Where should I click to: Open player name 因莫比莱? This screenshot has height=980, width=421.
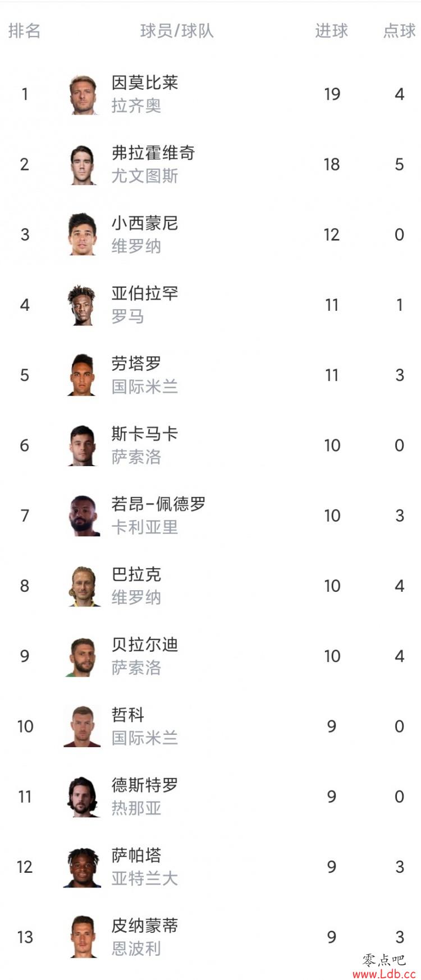[x=145, y=83]
